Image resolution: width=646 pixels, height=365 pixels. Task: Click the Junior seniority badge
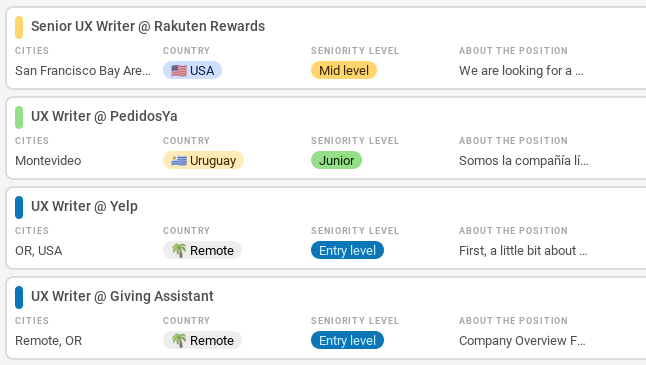click(x=337, y=160)
